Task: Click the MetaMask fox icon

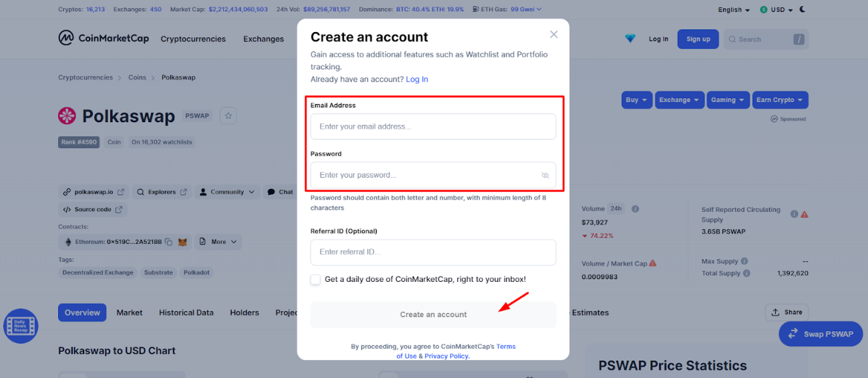Action: 182,242
